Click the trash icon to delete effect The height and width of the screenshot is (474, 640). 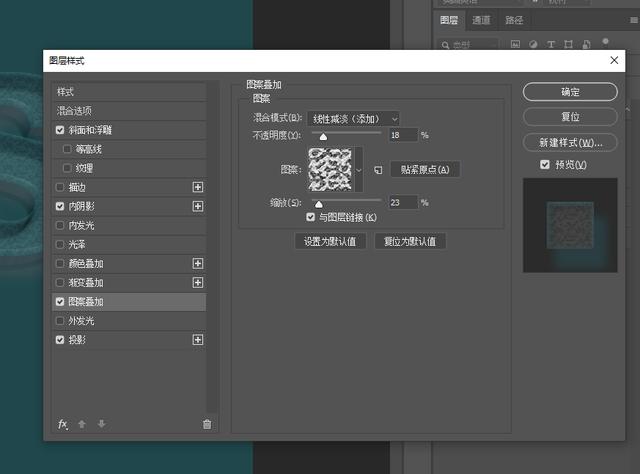[207, 424]
